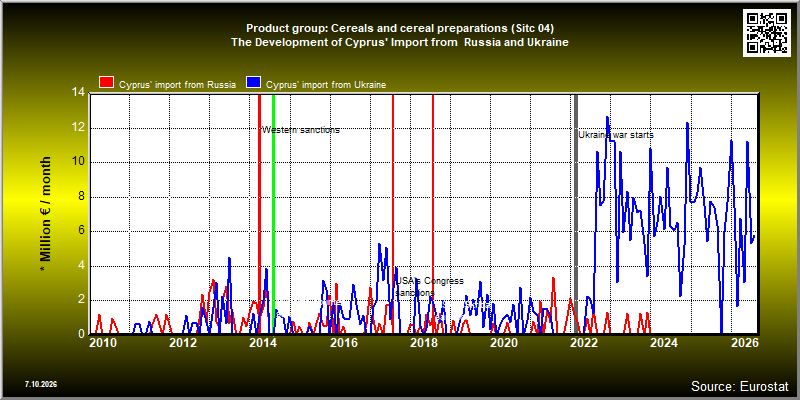The width and height of the screenshot is (800, 400).
Task: Click the "Source: Eurostat" text
Action: click(x=740, y=385)
